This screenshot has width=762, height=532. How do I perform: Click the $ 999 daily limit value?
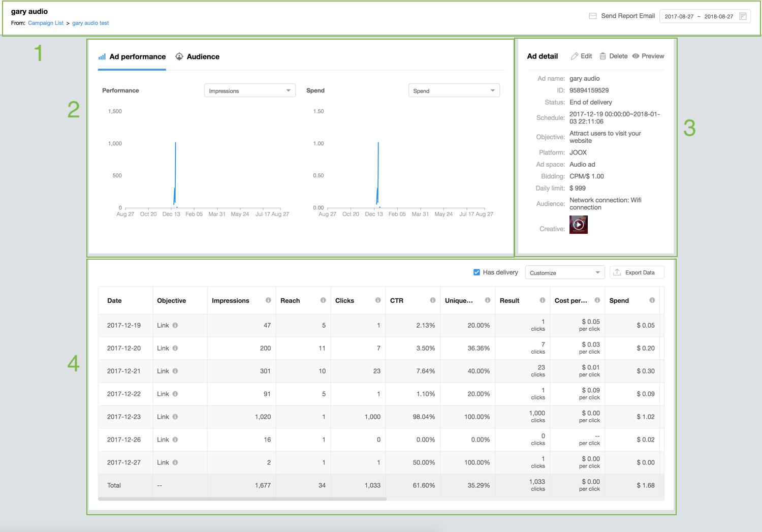(x=578, y=188)
